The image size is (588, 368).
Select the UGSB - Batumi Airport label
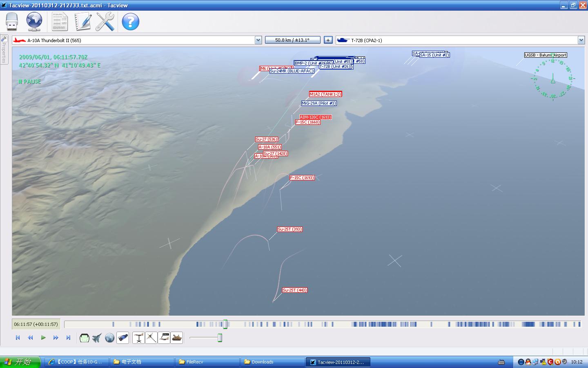[546, 55]
